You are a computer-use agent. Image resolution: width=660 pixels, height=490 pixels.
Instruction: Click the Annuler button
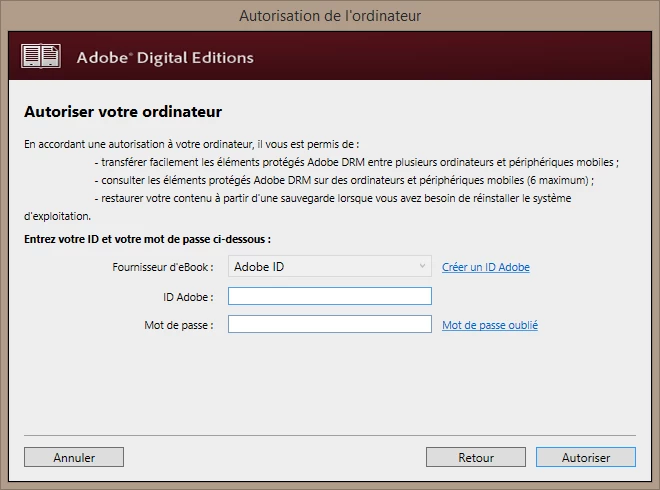pos(74,457)
